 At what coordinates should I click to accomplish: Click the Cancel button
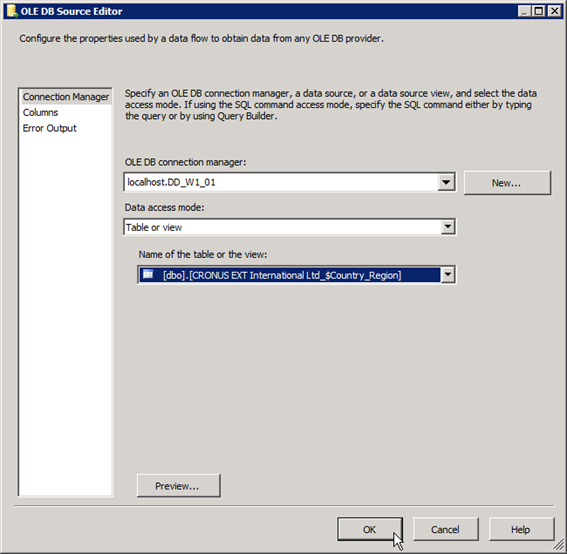point(446,529)
